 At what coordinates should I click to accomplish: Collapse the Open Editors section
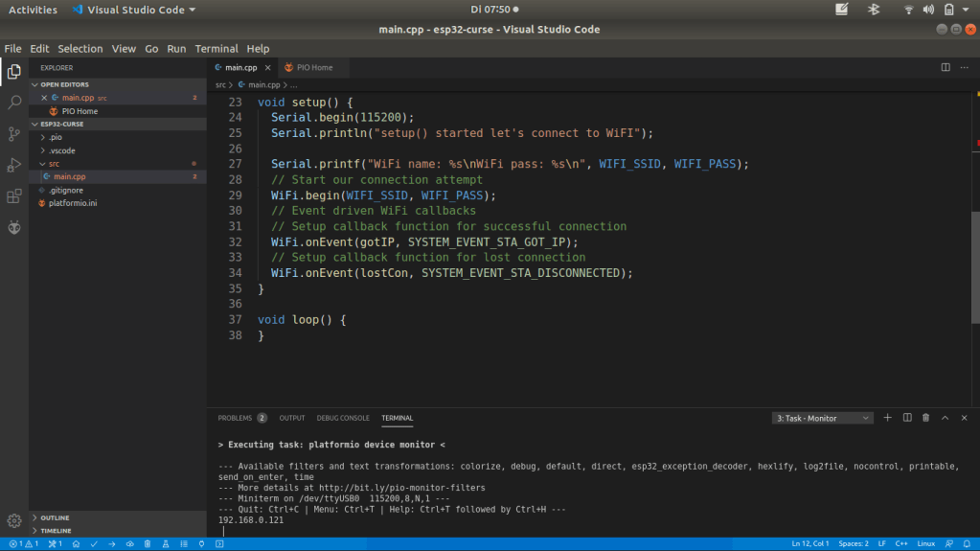click(64, 84)
